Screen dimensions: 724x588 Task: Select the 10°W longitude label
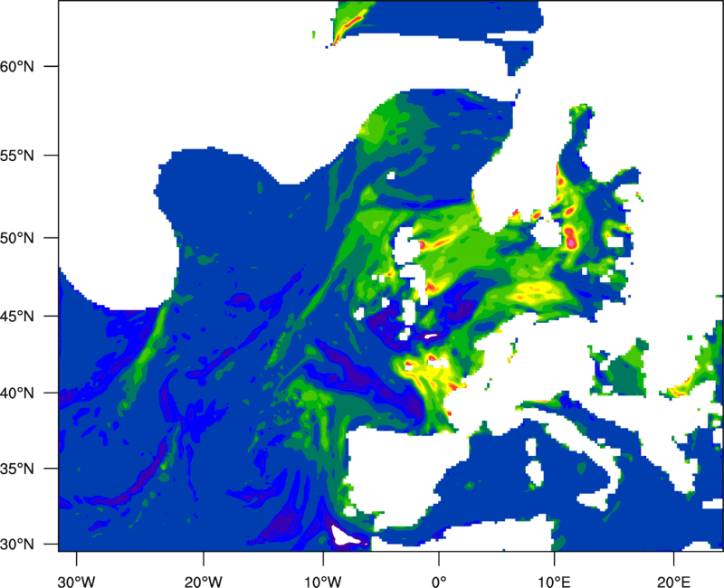323,582
